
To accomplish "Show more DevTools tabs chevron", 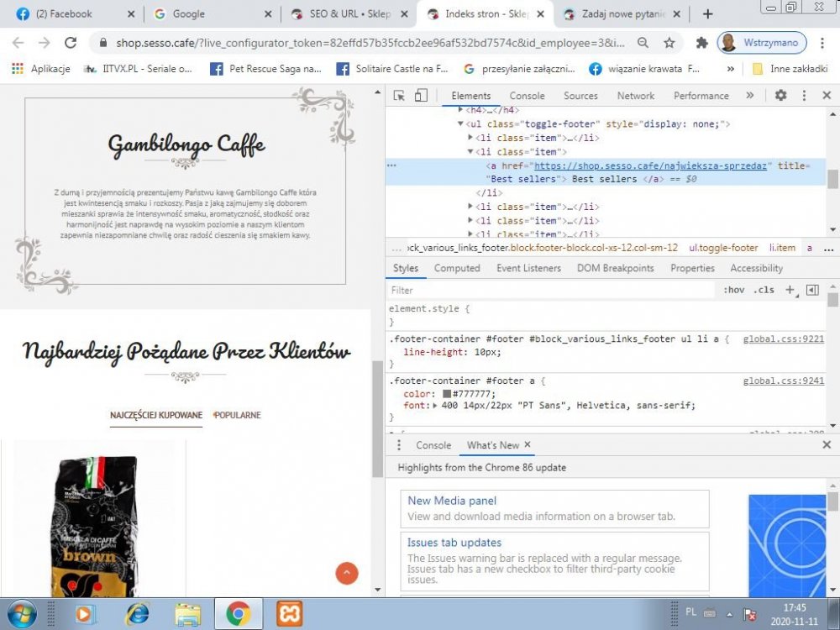I will [x=749, y=96].
